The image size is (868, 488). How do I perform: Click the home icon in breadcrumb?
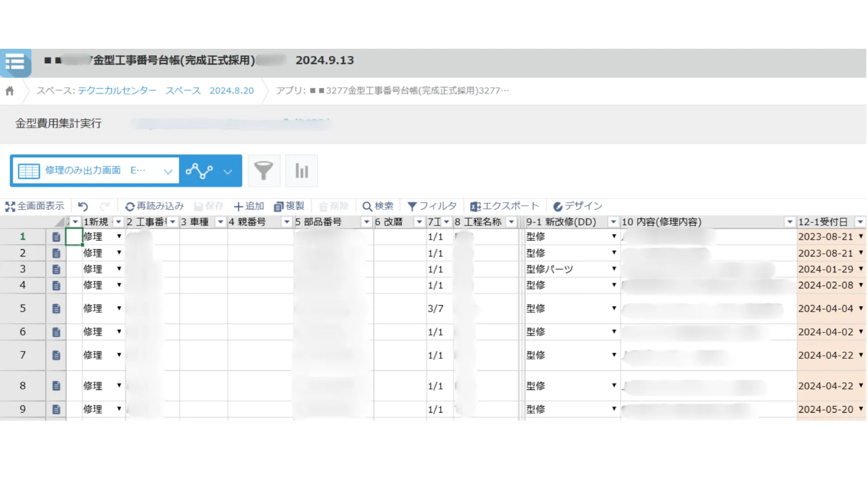click(x=9, y=91)
